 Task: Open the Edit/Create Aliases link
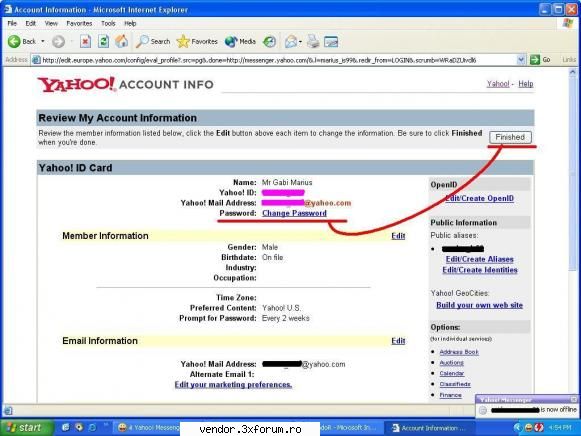479,259
